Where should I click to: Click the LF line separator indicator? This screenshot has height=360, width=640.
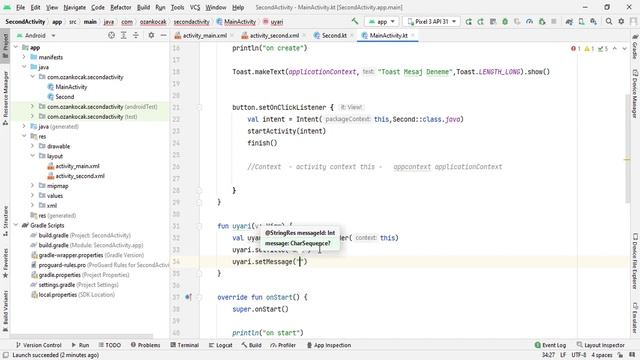coord(563,355)
